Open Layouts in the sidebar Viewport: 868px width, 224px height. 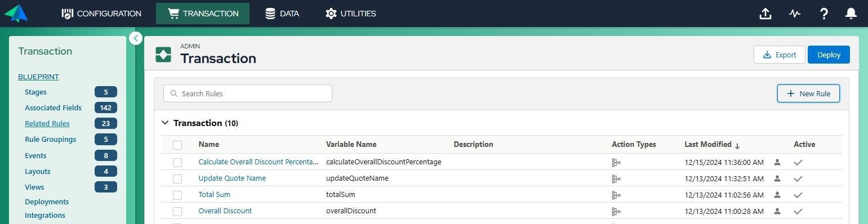38,171
